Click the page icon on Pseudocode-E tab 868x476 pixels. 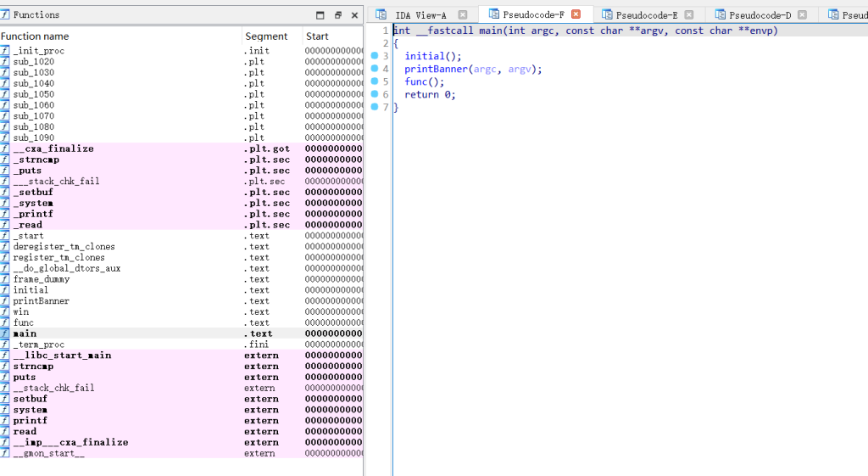[607, 14]
